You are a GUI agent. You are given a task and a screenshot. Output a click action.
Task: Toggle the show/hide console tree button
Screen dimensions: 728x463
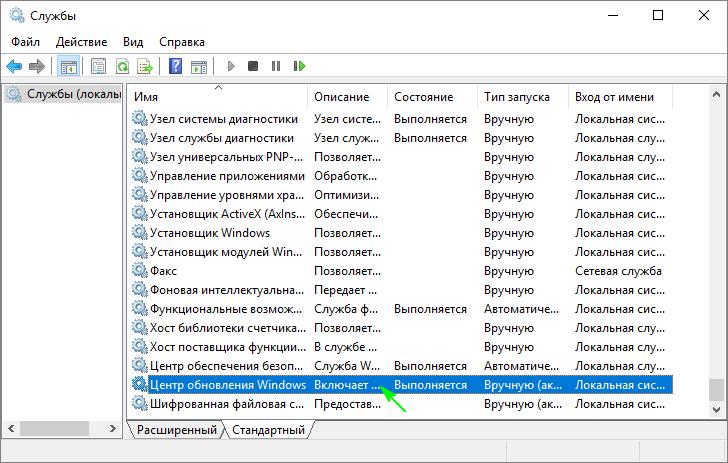pyautogui.click(x=69, y=67)
